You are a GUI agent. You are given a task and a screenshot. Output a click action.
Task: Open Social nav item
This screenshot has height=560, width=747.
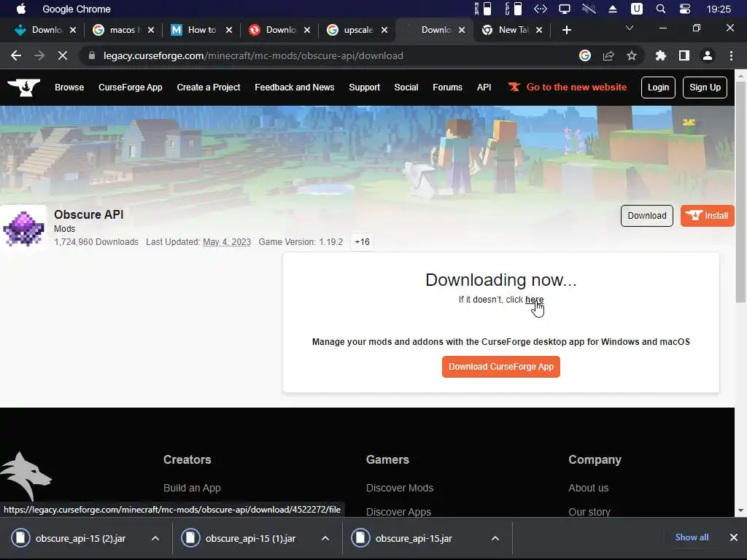click(406, 87)
